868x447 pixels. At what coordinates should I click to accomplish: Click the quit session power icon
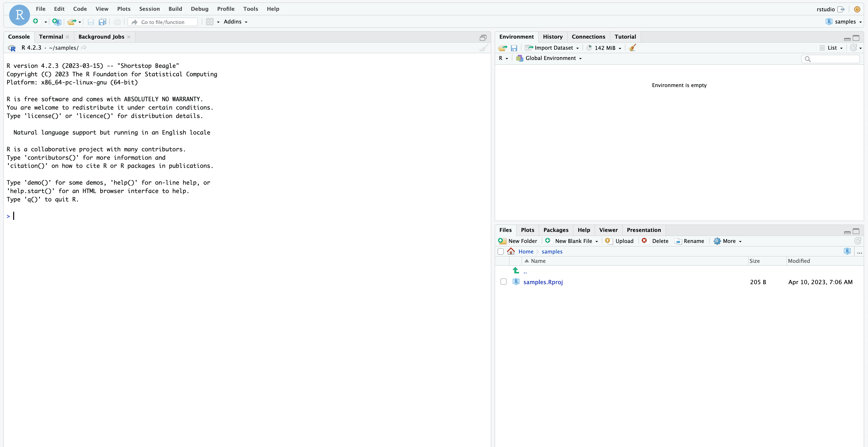point(857,9)
